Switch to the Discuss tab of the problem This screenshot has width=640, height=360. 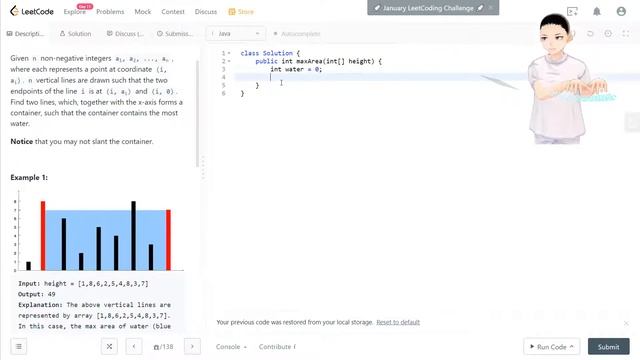125,33
